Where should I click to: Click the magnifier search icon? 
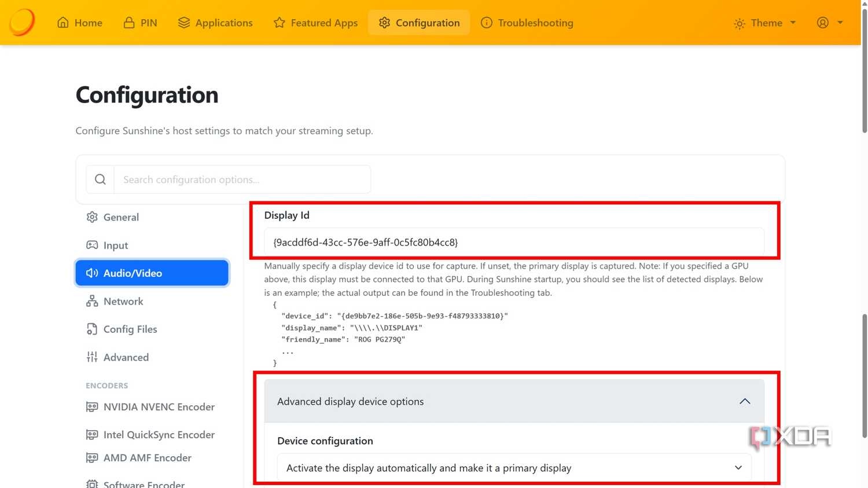point(100,179)
